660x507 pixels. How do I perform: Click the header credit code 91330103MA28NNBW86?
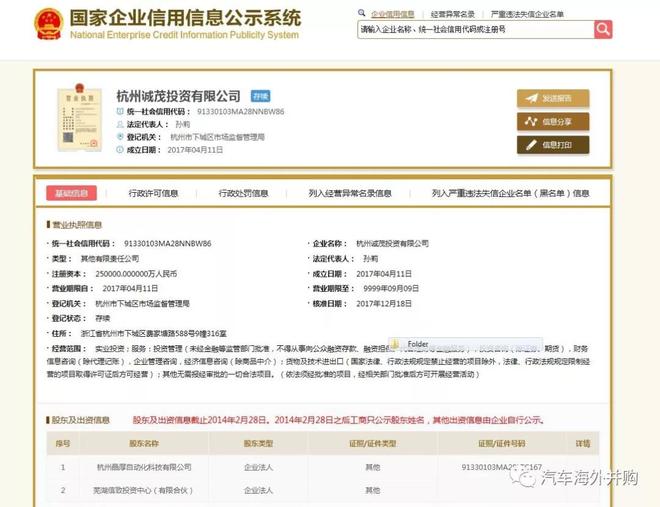coord(240,111)
